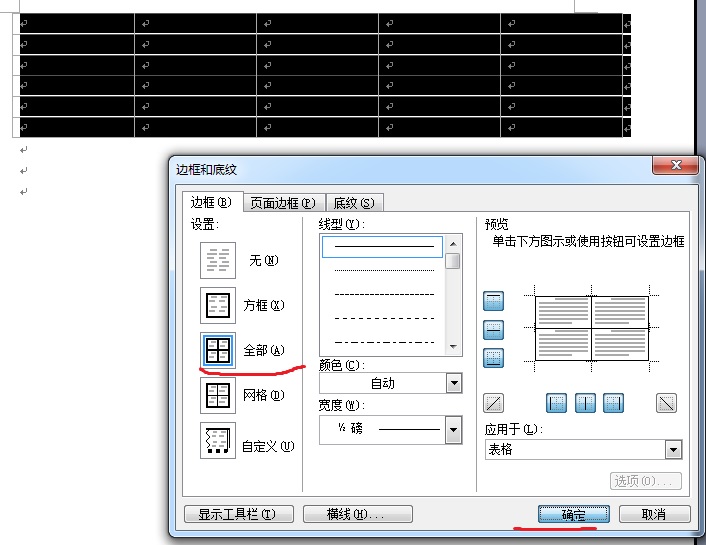The width and height of the screenshot is (706, 545).
Task: Choose the Box (方框) border setting icon
Action: coord(218,305)
